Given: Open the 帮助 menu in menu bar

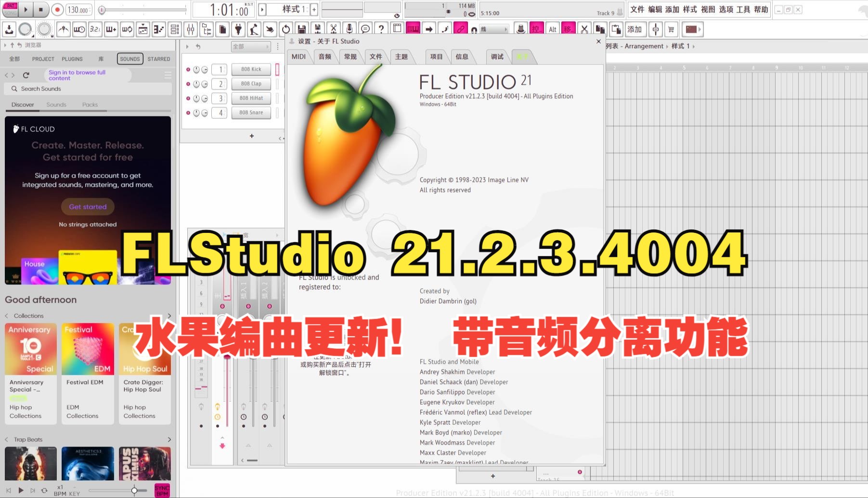Looking at the screenshot, I should (761, 9).
